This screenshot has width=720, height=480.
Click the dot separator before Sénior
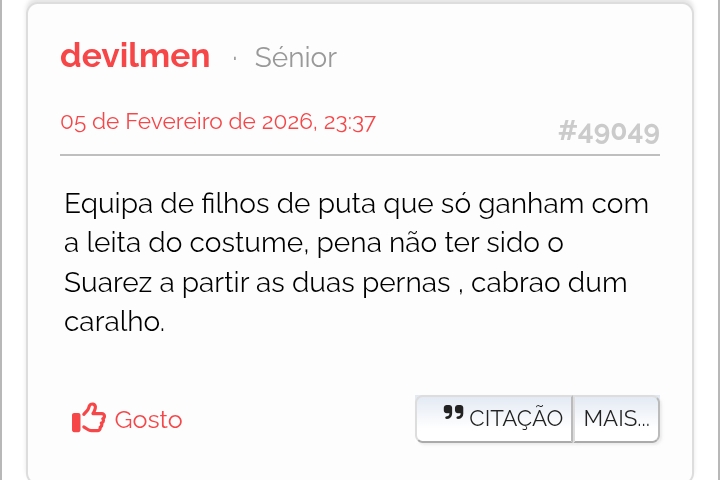tap(234, 59)
